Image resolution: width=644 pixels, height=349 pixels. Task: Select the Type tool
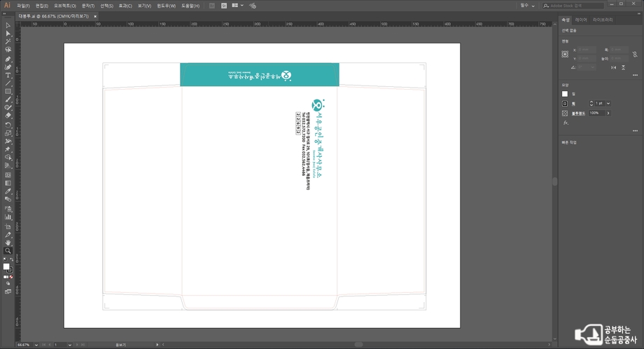8,75
